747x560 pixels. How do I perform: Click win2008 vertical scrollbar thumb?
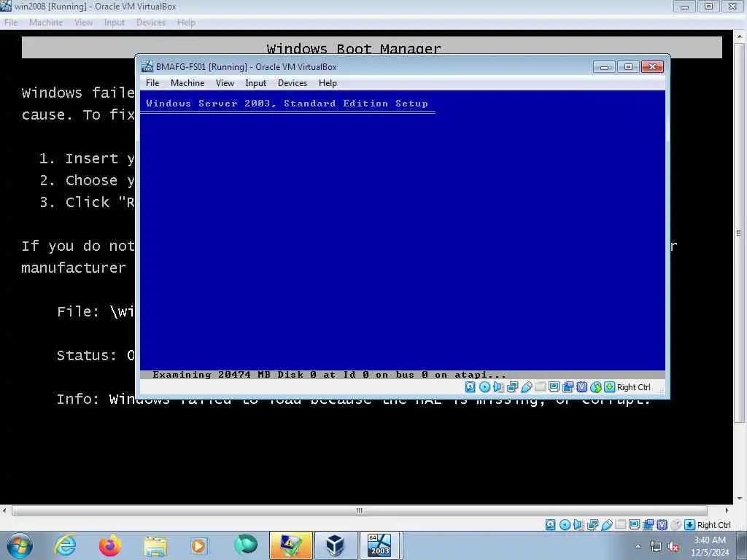pos(739,233)
